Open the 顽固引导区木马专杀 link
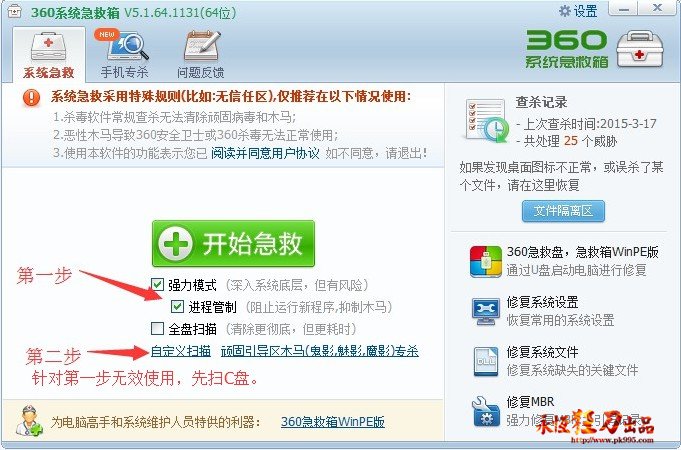 320,351
